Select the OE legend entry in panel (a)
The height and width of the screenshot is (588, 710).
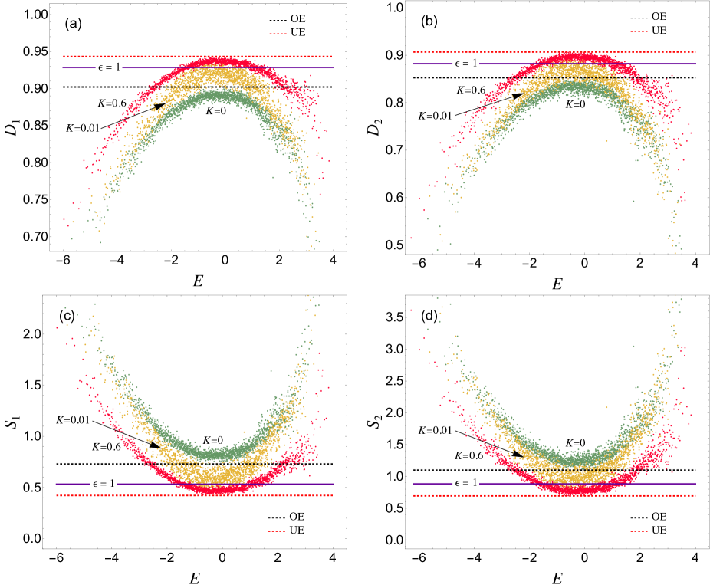(x=287, y=19)
